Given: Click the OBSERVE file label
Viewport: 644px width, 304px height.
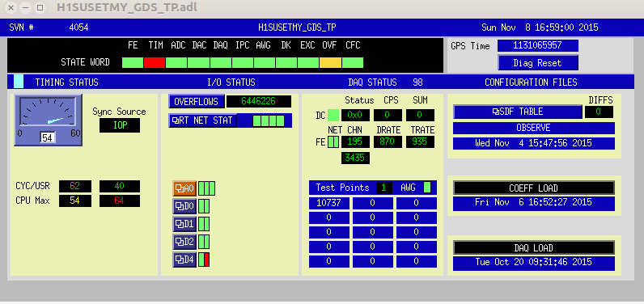Looking at the screenshot, I should click(533, 128).
